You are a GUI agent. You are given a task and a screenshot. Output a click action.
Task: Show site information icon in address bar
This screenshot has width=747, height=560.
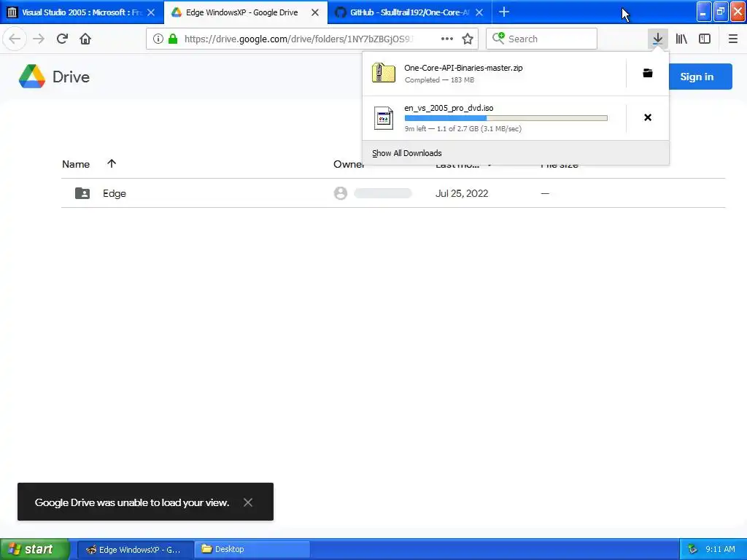point(158,39)
